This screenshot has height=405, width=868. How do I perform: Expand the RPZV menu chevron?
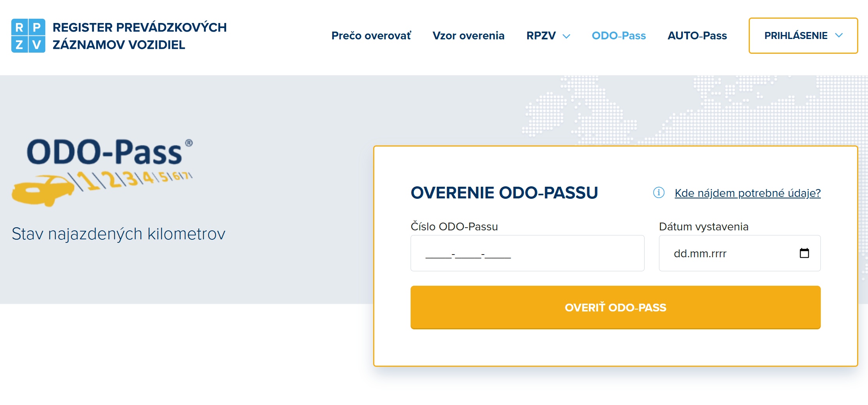tap(567, 36)
